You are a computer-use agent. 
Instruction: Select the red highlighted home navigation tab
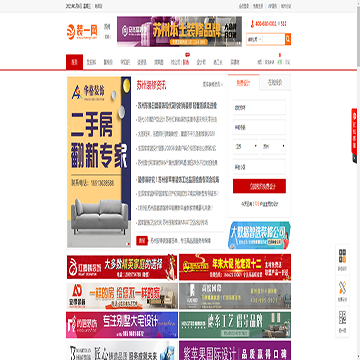pyautogui.click(x=74, y=62)
